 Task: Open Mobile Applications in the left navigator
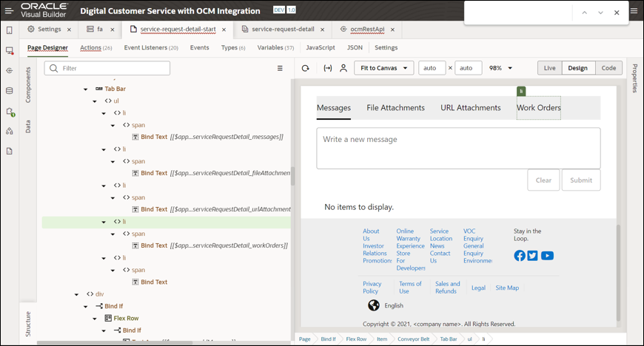pyautogui.click(x=10, y=30)
